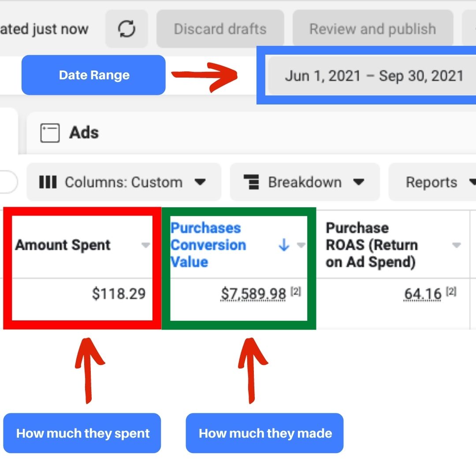Click footnote [2] beside $7,589.98
The image size is (476, 476).
coord(296,291)
